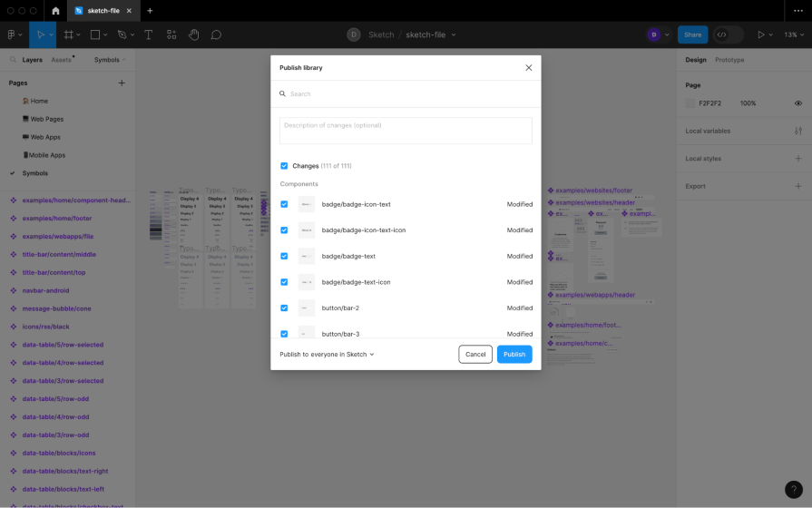Switch to the Assets tab
This screenshot has width=812, height=508.
(x=61, y=60)
